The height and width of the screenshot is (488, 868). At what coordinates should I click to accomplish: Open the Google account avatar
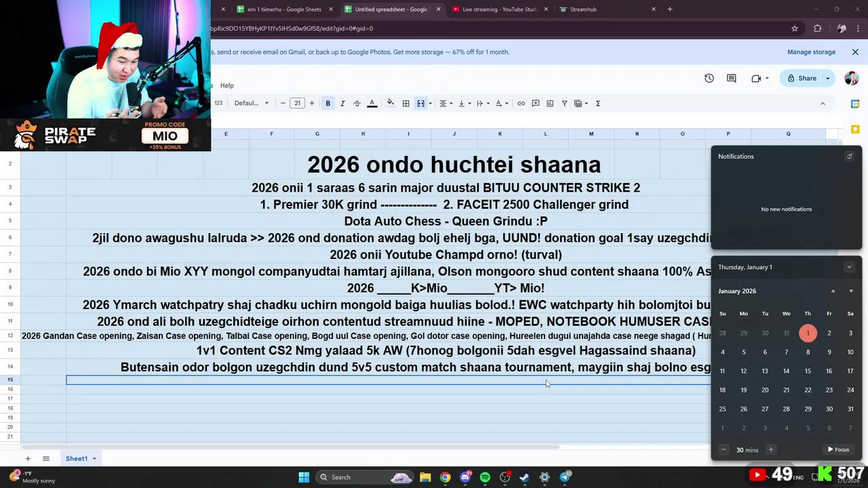point(852,78)
